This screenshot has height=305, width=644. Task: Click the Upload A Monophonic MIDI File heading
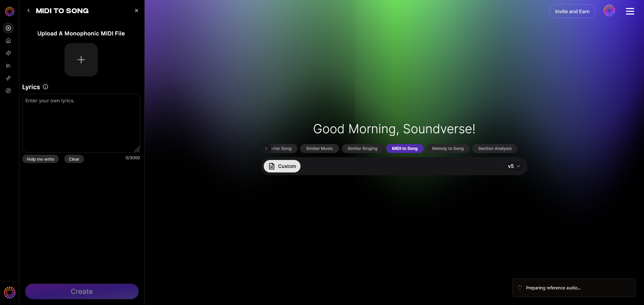[x=81, y=33]
